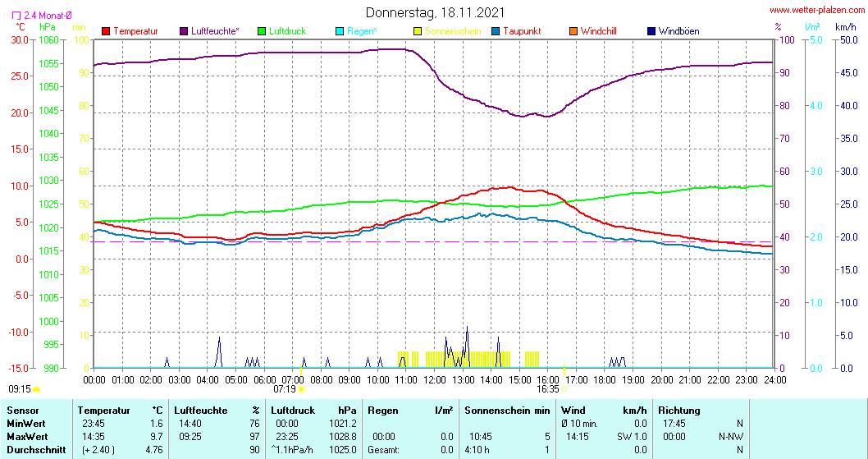Click the (+ 2.40 ) deviation value
Viewport: 868px width, 459px height.
click(x=98, y=450)
